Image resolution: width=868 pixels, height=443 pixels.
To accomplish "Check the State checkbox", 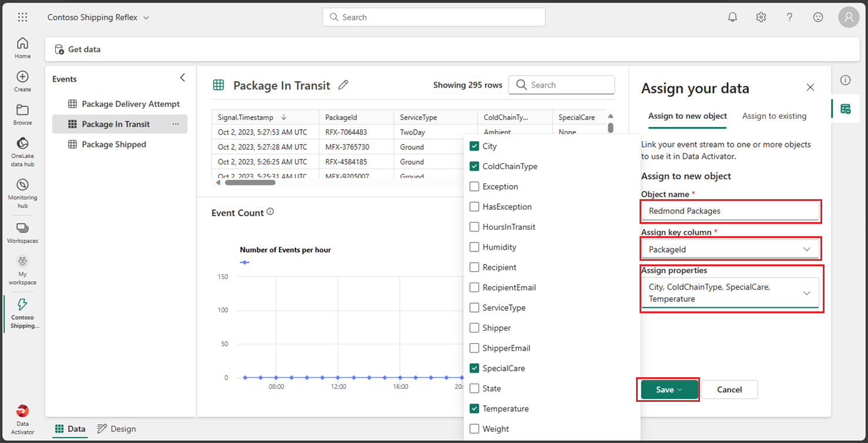I will click(x=475, y=388).
